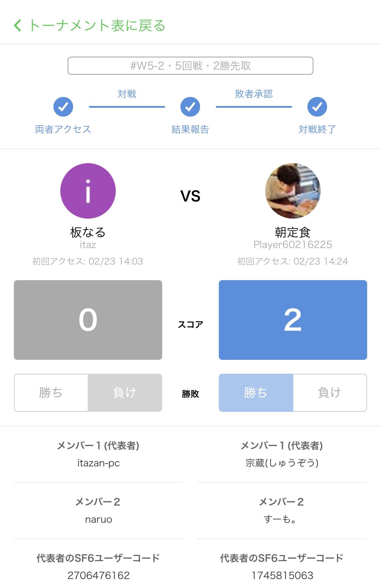381x588 pixels.
Task: Select 負け for team 板なる
Action: pos(125,393)
